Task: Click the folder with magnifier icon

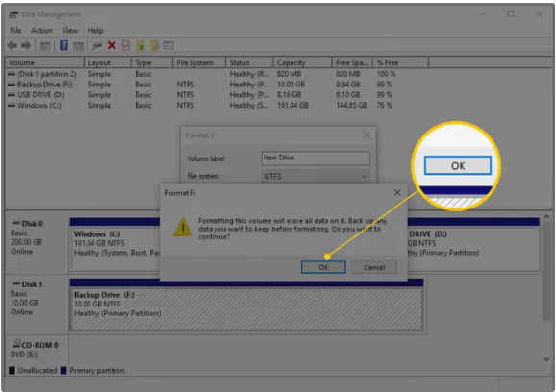Action: point(154,45)
